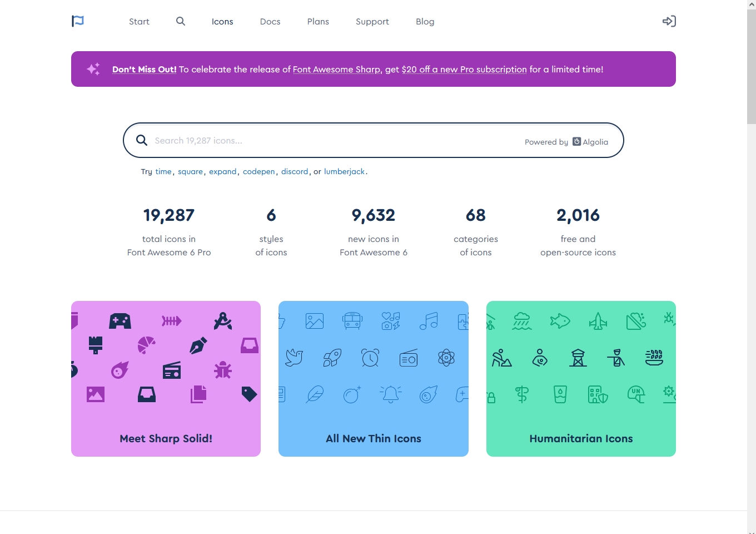This screenshot has height=534, width=756.
Task: Select the music note icon
Action: tap(429, 321)
